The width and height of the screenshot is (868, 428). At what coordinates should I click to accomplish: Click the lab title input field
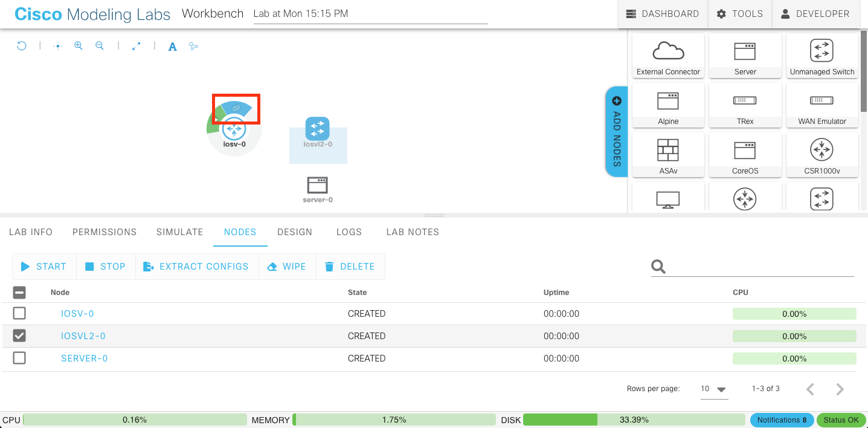370,14
